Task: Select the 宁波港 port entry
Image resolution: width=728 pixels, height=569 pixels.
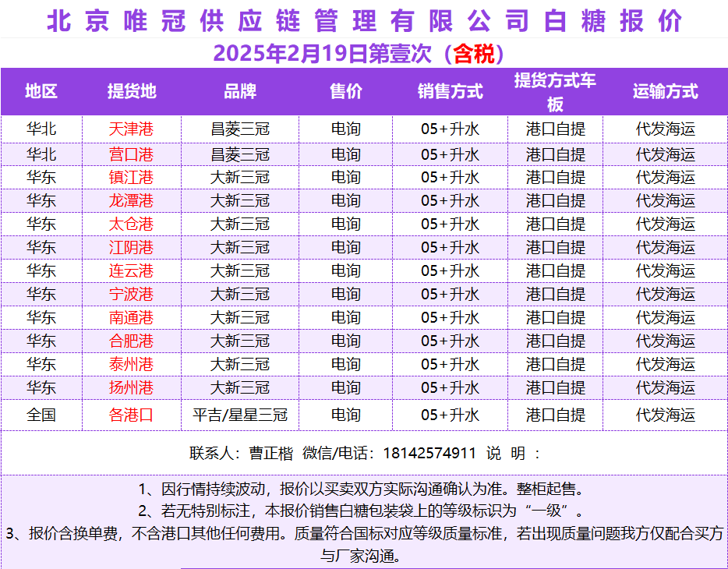Action: pyautogui.click(x=131, y=295)
